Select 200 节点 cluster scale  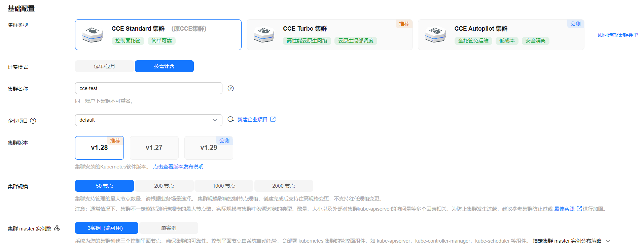[x=164, y=186]
